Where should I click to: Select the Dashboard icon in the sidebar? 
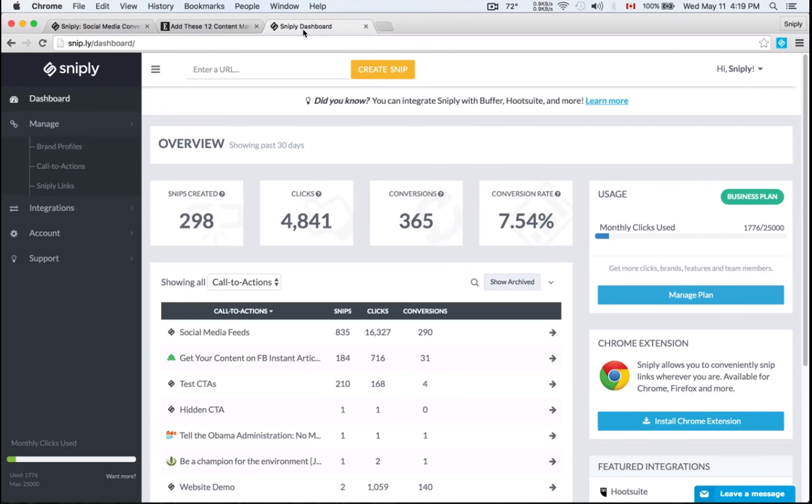14,99
